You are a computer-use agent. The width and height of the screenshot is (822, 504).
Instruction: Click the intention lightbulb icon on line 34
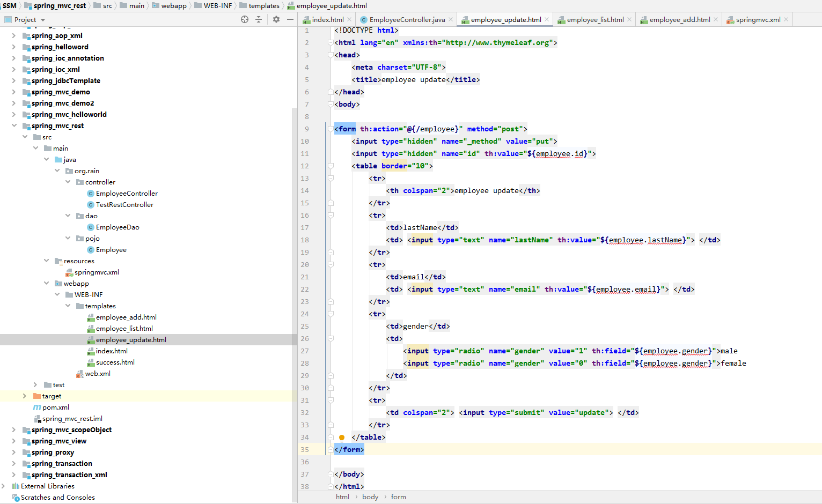pyautogui.click(x=342, y=438)
